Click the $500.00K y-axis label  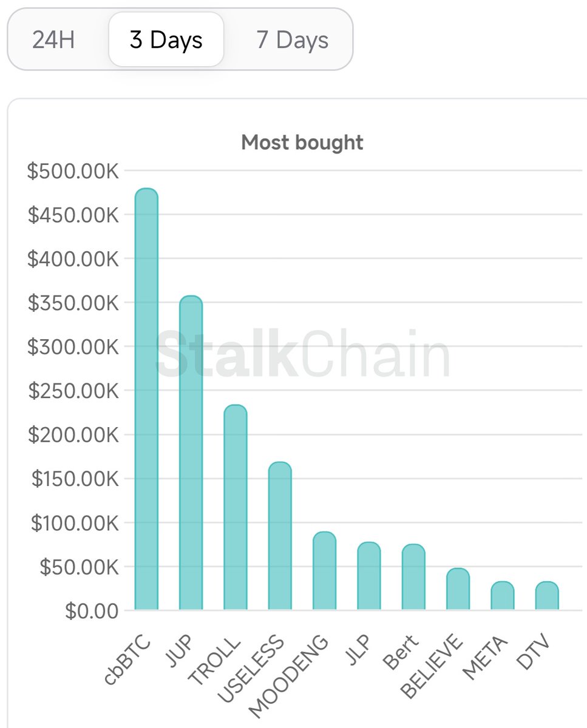(x=73, y=171)
